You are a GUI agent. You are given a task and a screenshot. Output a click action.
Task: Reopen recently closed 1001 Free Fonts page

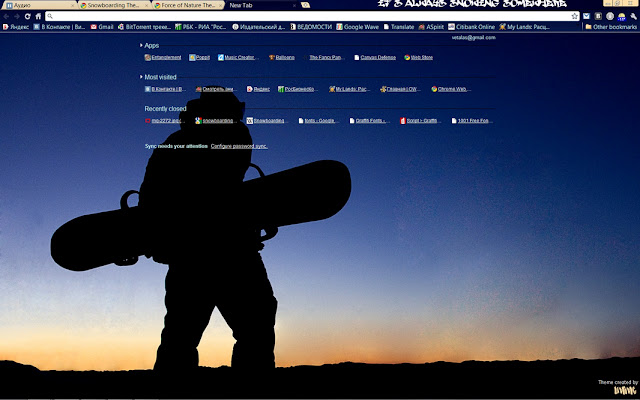pos(472,121)
